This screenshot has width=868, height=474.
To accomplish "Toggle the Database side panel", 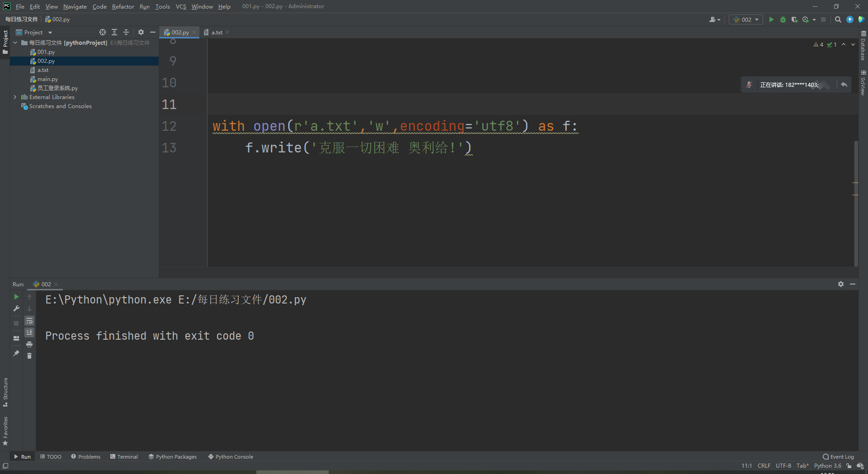I will pos(863,46).
